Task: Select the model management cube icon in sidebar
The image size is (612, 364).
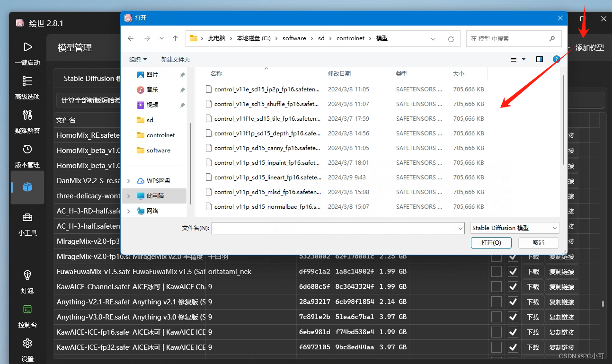Action: pyautogui.click(x=27, y=187)
